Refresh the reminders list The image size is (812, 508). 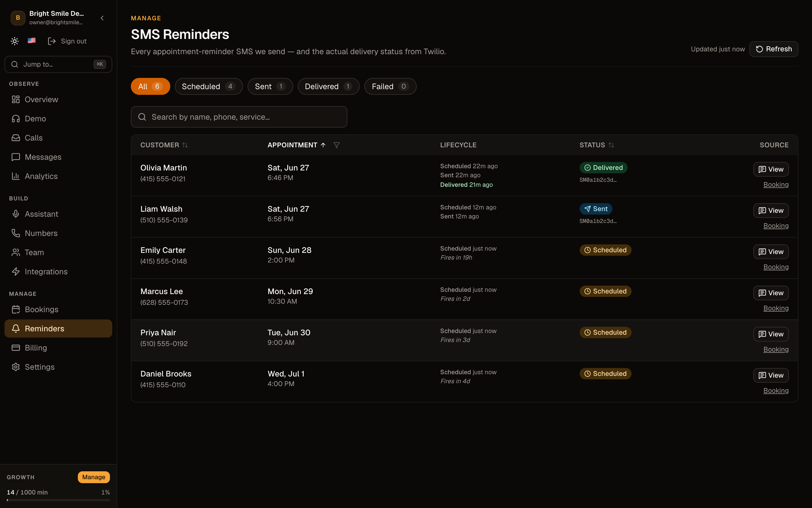point(774,49)
